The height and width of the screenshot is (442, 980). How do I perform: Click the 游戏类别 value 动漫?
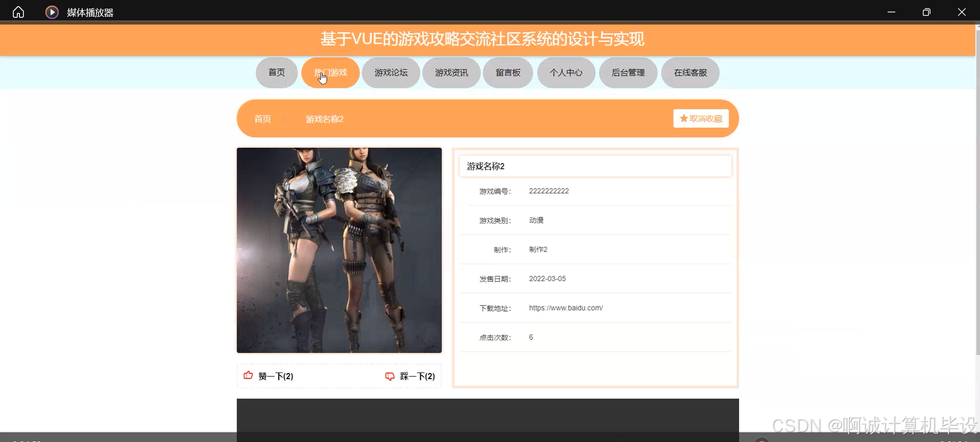pyautogui.click(x=536, y=220)
